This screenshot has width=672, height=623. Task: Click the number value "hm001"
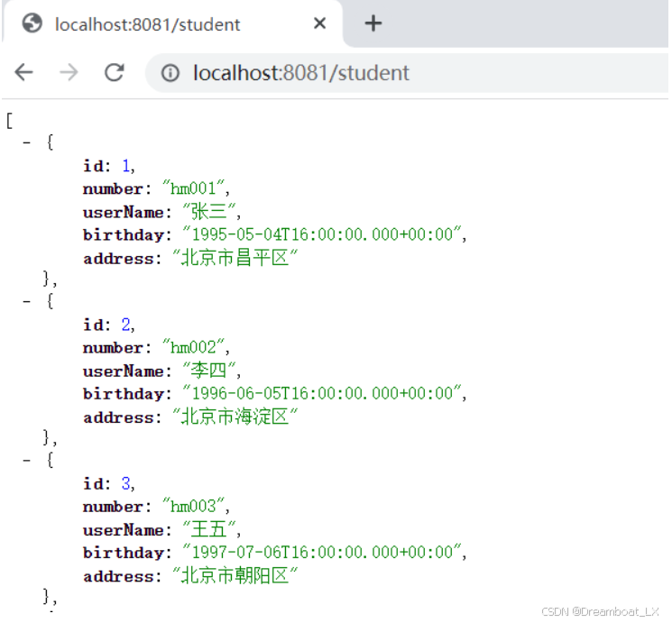point(193,188)
